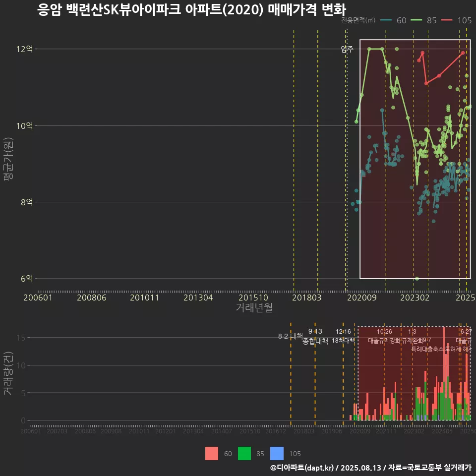The image size is (476, 476).
Task: Click '201201' on the volume chart x-axis
Action: (166, 431)
